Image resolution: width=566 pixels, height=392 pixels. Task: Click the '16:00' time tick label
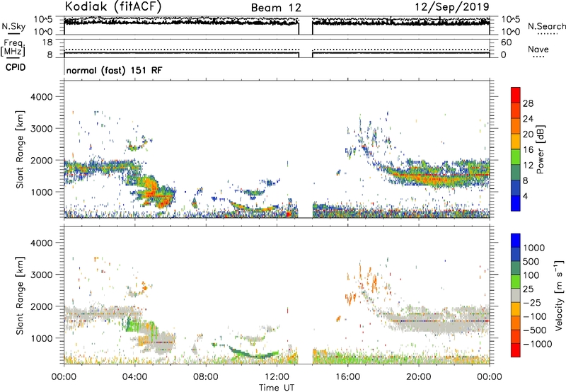click(x=347, y=377)
